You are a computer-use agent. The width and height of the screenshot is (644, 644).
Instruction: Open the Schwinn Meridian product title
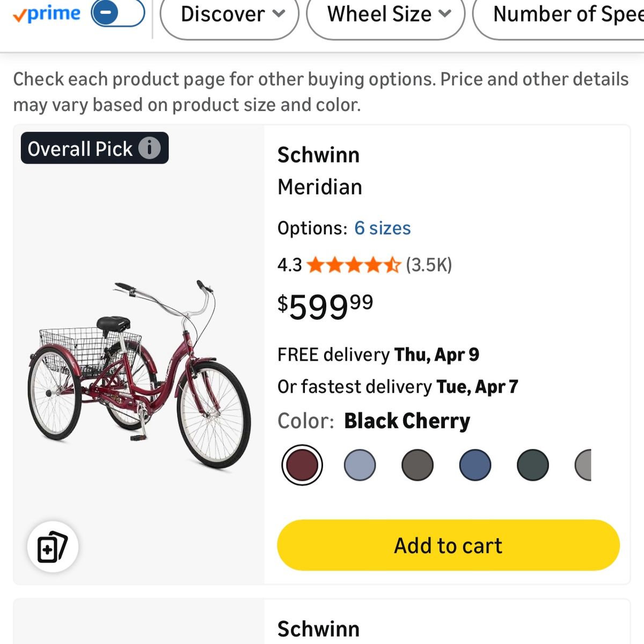pos(319,171)
